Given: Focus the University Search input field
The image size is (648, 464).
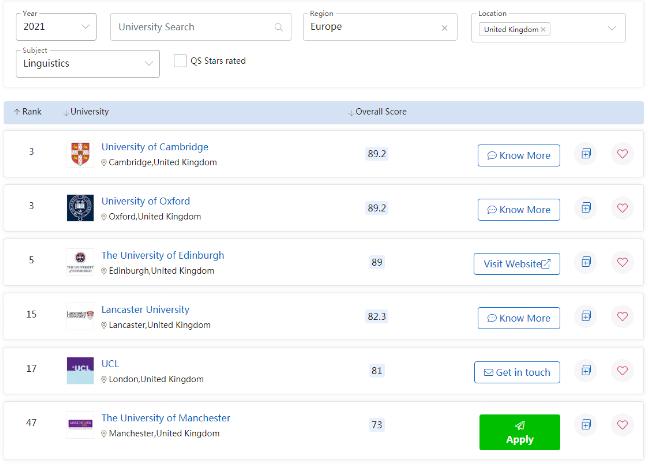Looking at the screenshot, I should [190, 27].
